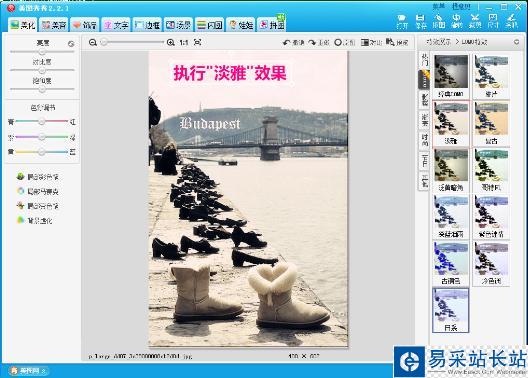The image size is (528, 378).
Task: Open the bottom effects side tab under 艺术
Action: [425, 181]
